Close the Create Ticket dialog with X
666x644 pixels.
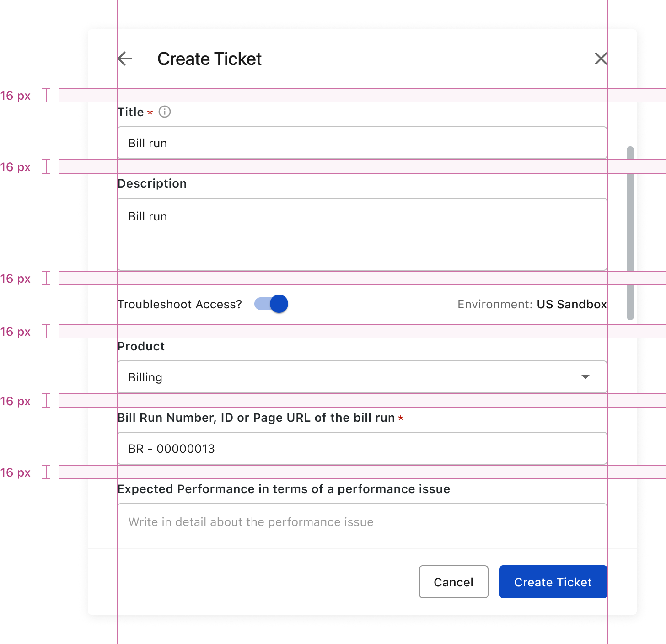[x=601, y=59]
